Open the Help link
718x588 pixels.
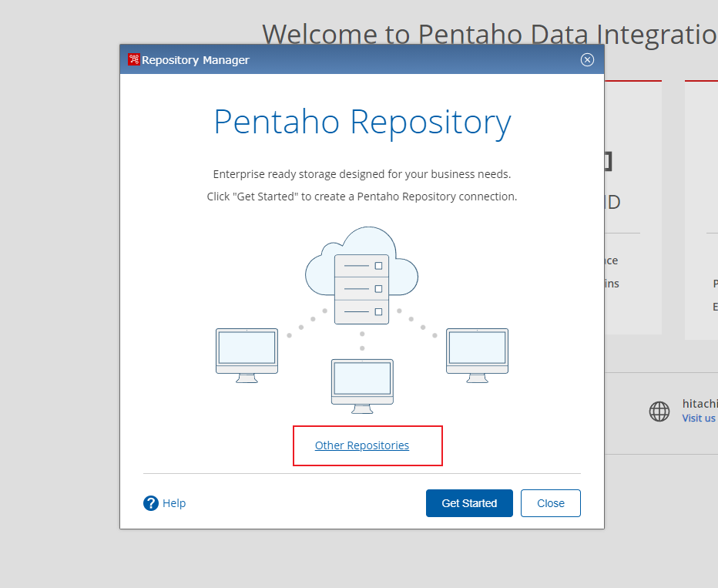174,502
